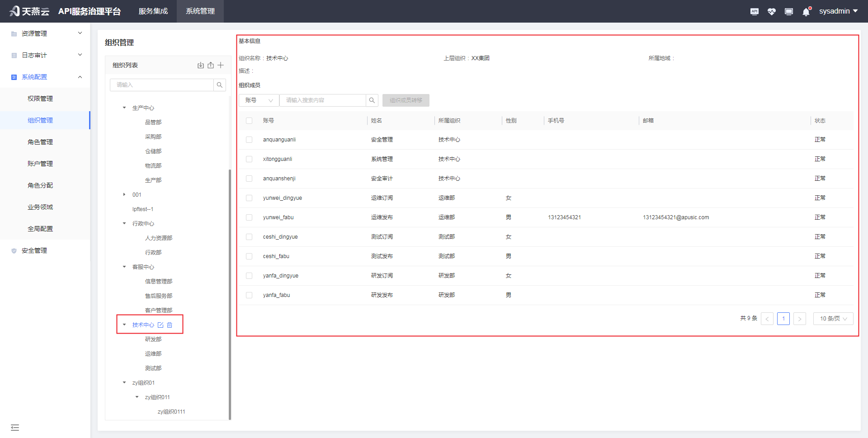Click the export icon in 组织列表 header

211,65
